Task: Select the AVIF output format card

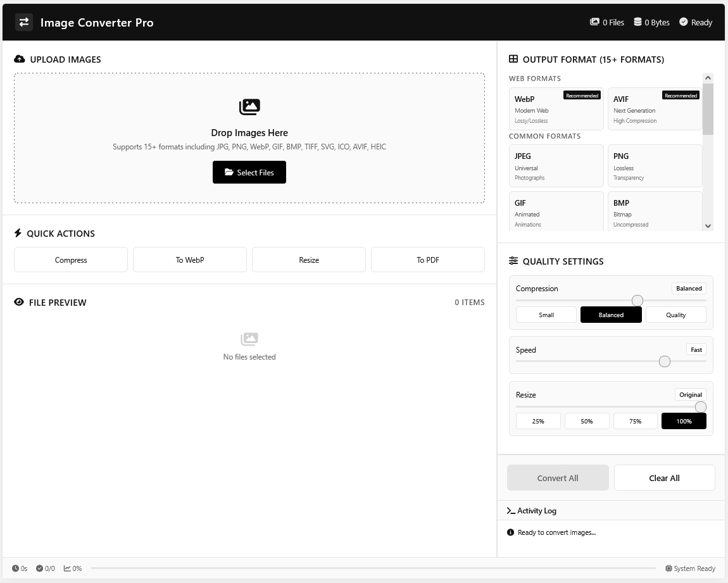Action: tap(655, 109)
